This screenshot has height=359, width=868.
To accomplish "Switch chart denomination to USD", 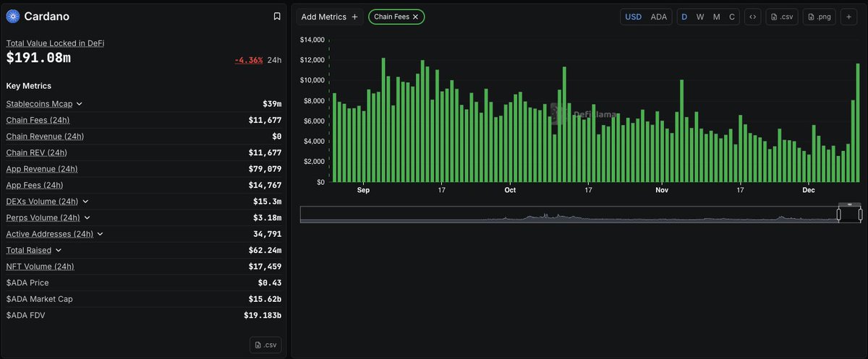I will click(x=633, y=17).
